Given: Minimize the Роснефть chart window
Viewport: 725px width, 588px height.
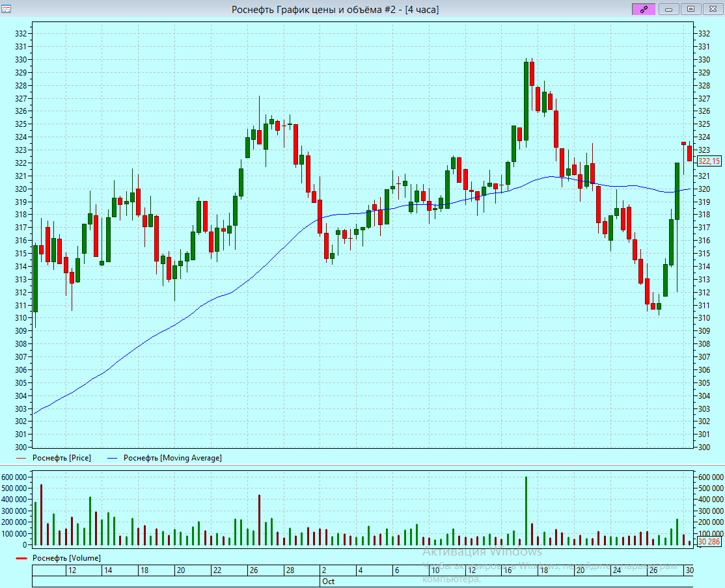Looking at the screenshot, I should coord(668,9).
